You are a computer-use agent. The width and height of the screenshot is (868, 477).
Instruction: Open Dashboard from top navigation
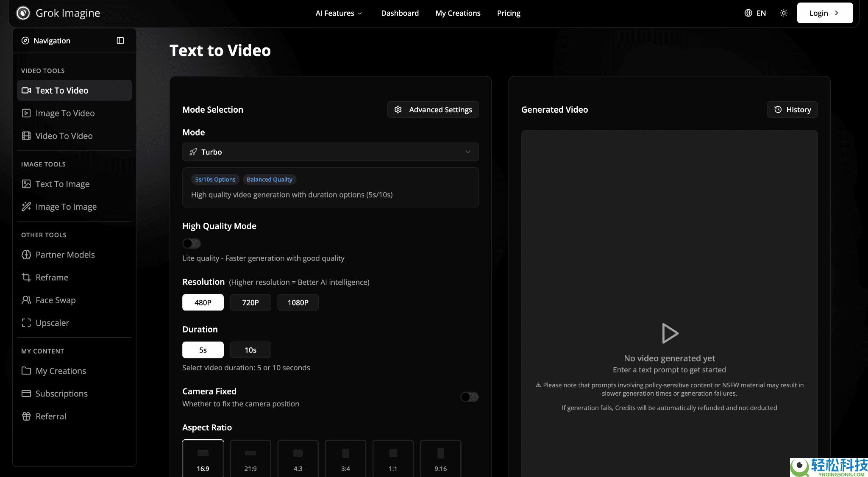coord(400,13)
